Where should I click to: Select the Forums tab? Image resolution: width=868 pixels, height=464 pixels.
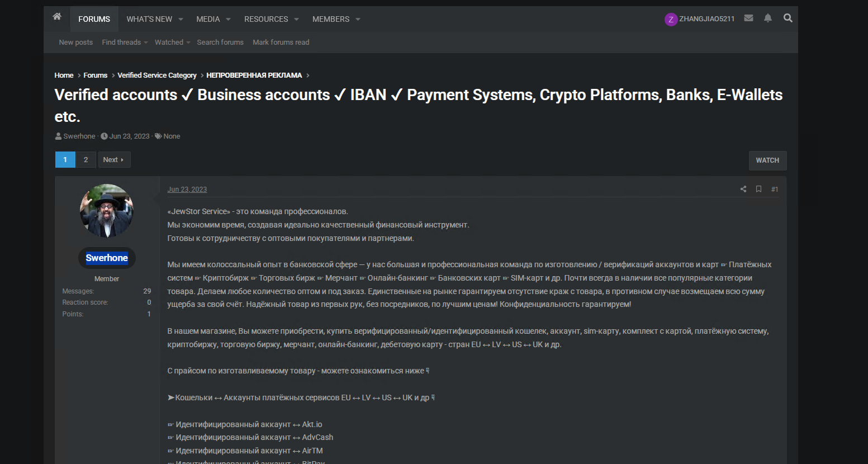coord(94,20)
